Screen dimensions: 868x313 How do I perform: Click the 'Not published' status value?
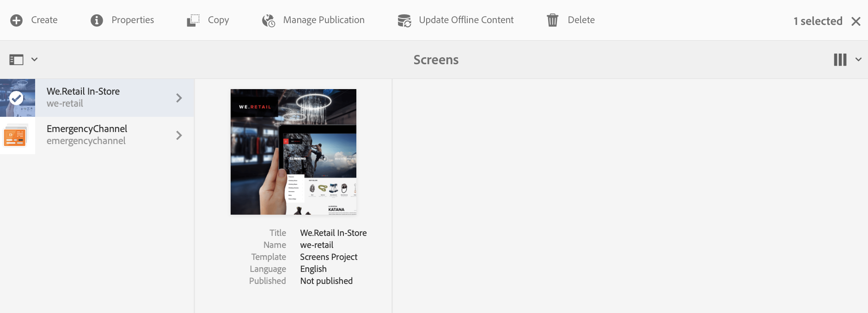pyautogui.click(x=326, y=281)
